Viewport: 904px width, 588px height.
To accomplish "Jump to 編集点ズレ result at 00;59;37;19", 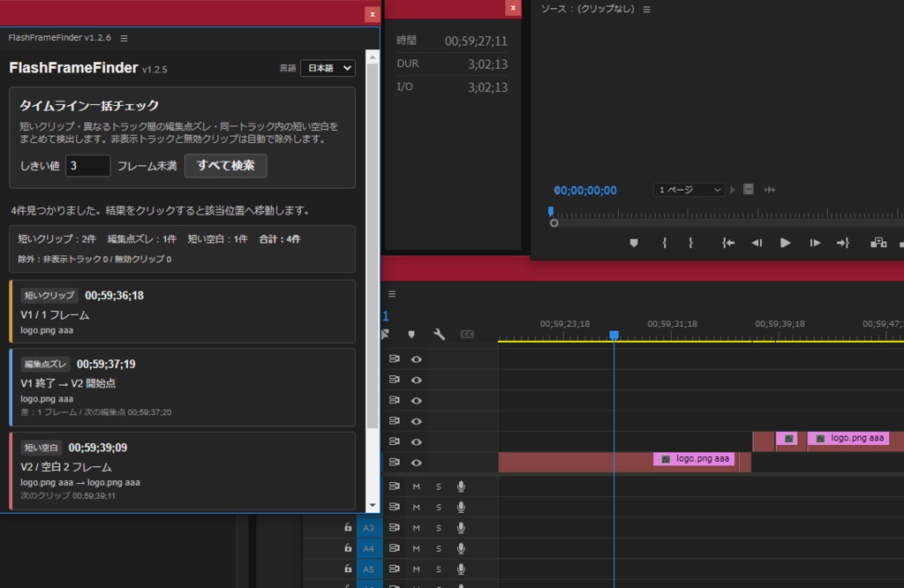I will pos(182,388).
